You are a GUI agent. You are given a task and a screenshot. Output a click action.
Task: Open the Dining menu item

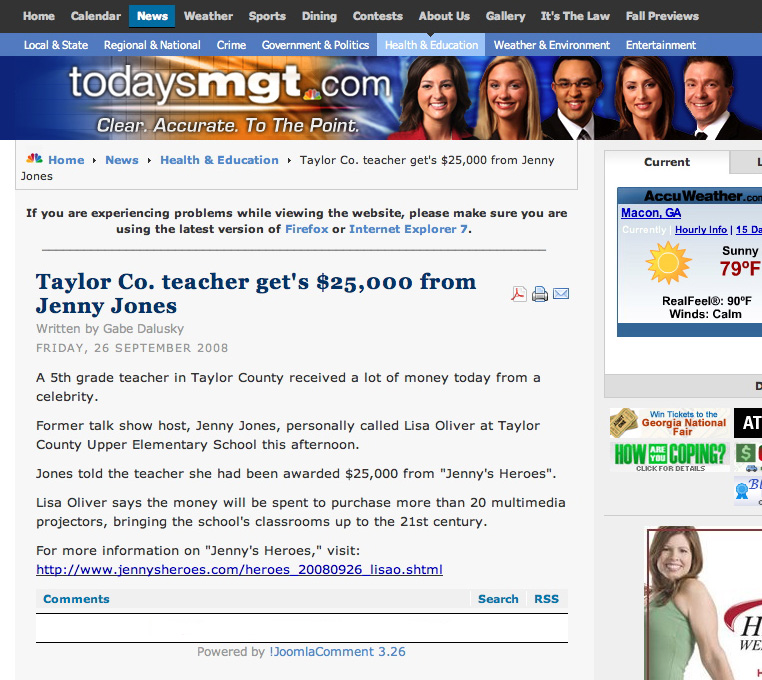[319, 16]
